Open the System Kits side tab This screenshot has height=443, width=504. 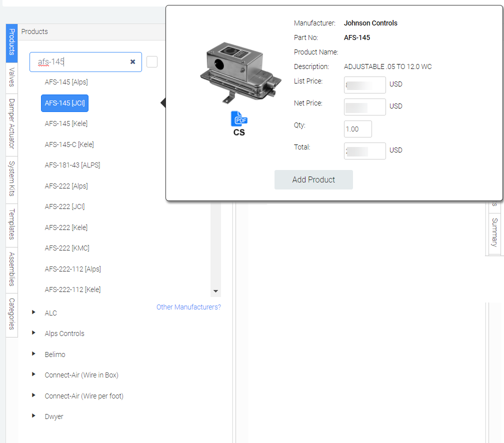point(12,179)
